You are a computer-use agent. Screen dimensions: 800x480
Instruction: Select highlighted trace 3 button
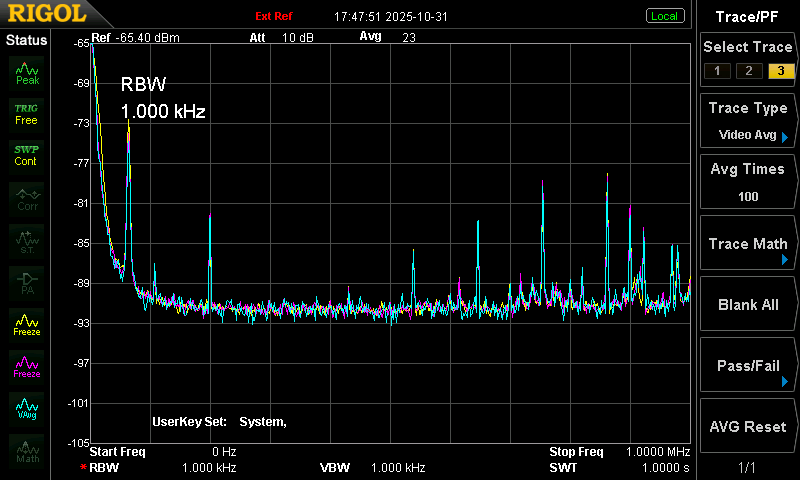coord(781,71)
